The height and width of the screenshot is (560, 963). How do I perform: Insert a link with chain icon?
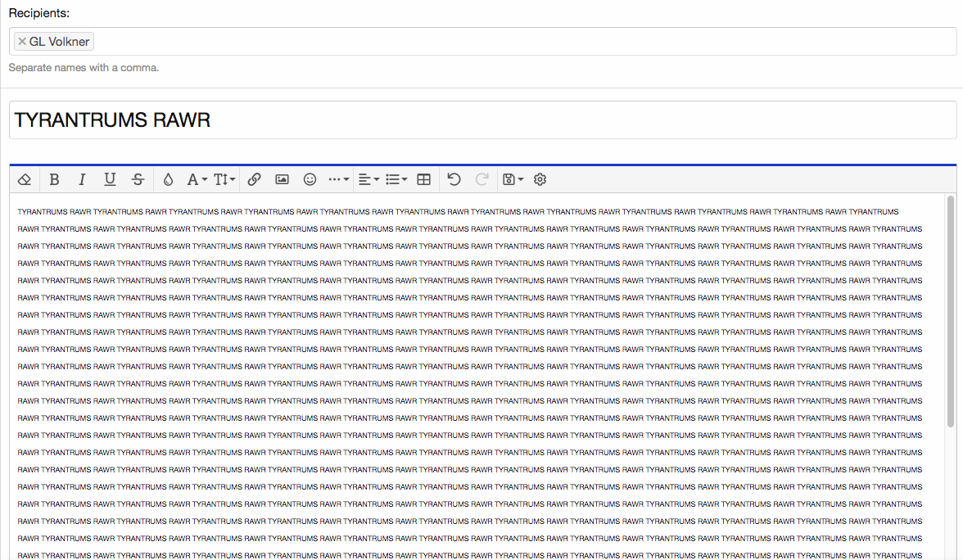click(x=254, y=179)
